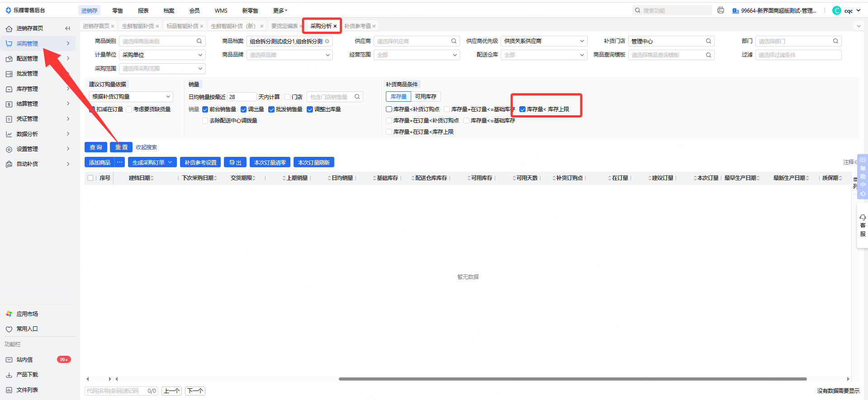Viewport: 868px width, 400px height.
Task: Check 库存量<补货订购点 option
Action: [x=389, y=109]
